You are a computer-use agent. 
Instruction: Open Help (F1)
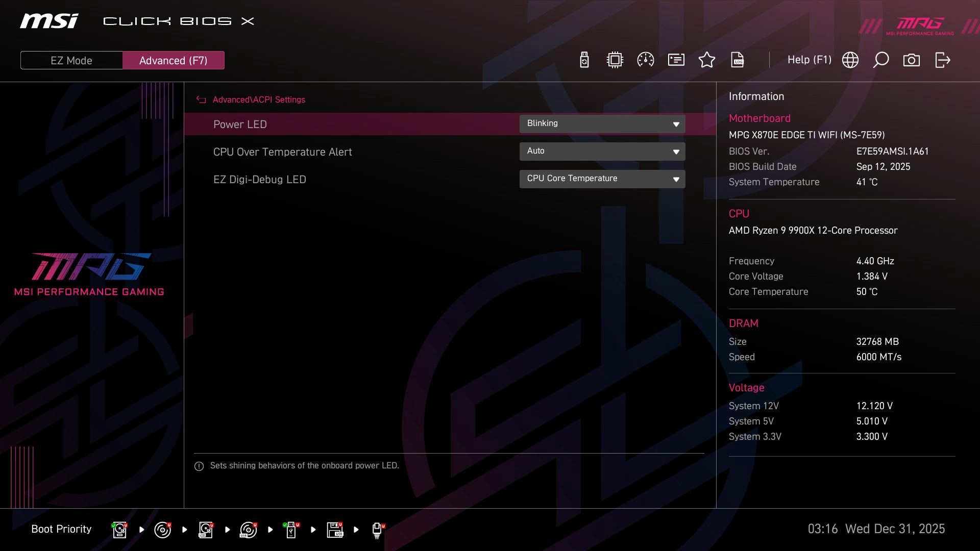pyautogui.click(x=810, y=60)
